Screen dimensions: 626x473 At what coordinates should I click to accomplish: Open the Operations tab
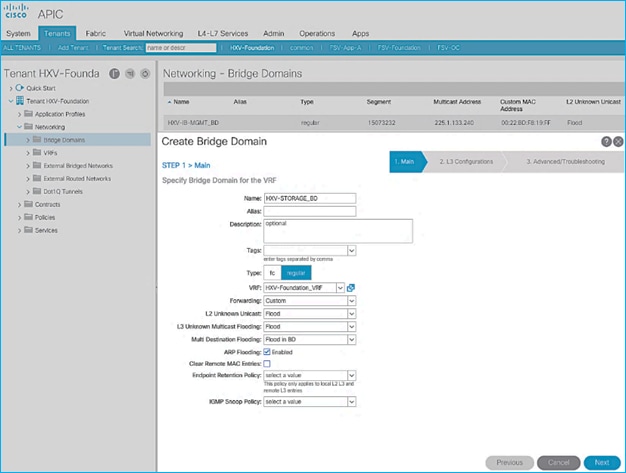coord(317,34)
